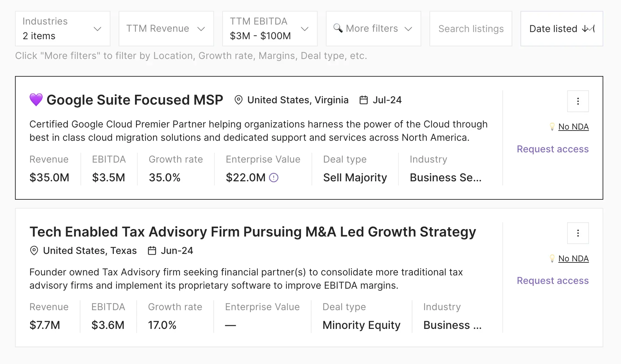Viewport: 621px width, 364px height.
Task: Click the calendar icon beside Jun-24
Action: tap(152, 251)
